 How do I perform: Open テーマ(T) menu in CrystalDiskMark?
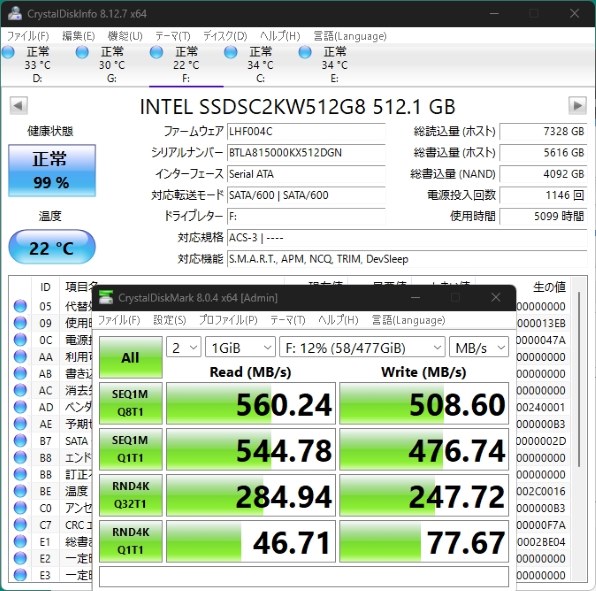pyautogui.click(x=288, y=320)
